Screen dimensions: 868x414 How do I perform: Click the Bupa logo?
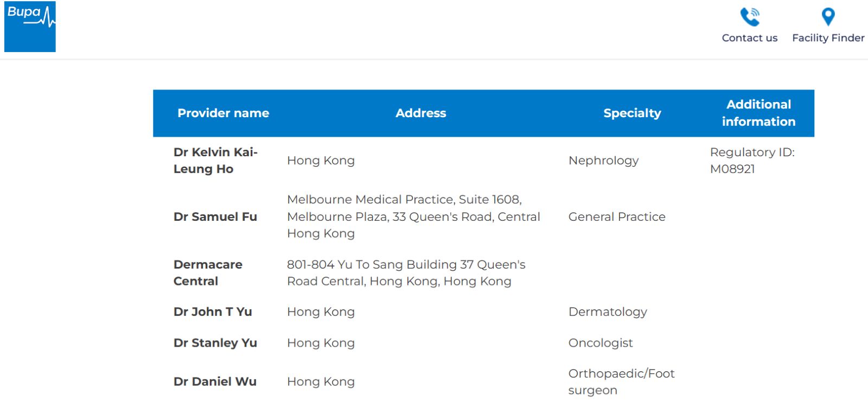[30, 27]
